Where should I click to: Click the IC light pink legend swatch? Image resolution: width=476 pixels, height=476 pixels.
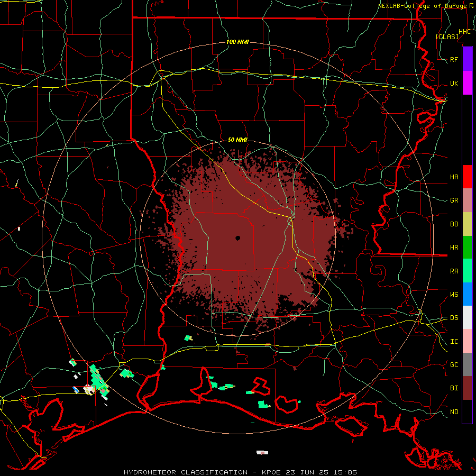[467, 341]
